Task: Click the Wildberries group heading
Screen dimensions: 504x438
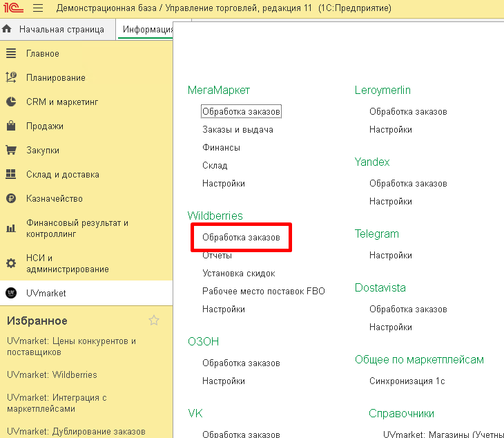Action: (215, 216)
